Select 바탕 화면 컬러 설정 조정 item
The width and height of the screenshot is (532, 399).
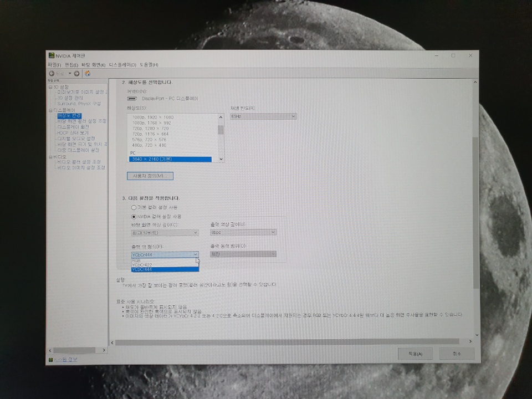pyautogui.click(x=82, y=121)
